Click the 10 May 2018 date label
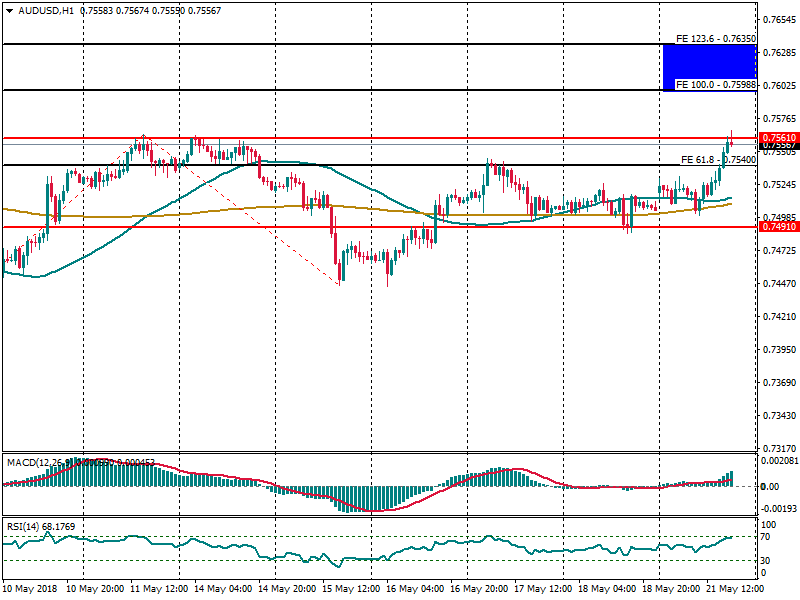 pos(31,589)
